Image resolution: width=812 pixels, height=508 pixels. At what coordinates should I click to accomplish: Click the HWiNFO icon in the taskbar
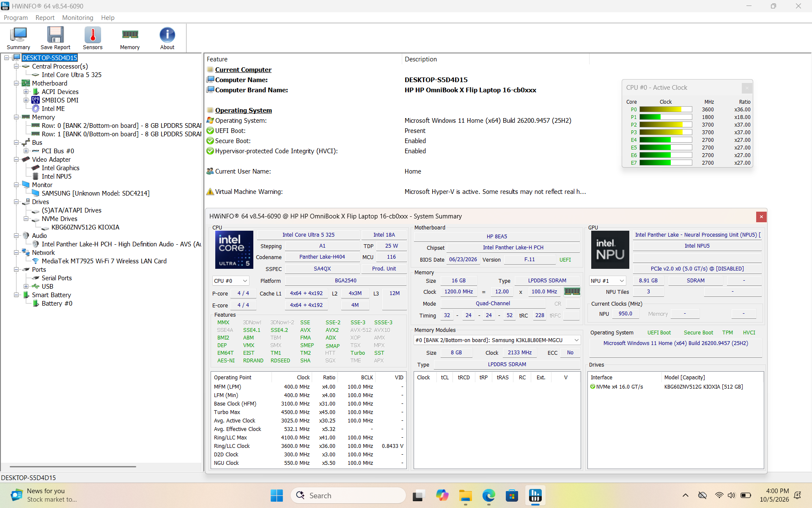point(535,495)
